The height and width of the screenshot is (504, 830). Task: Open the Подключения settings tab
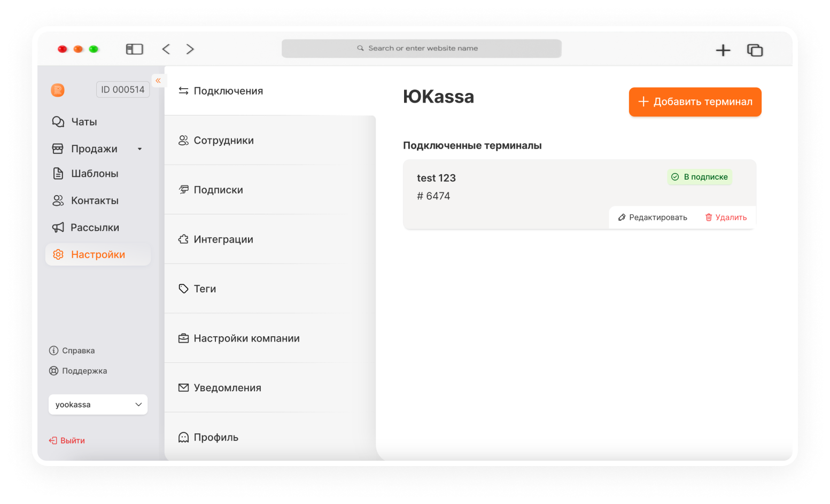pyautogui.click(x=228, y=91)
